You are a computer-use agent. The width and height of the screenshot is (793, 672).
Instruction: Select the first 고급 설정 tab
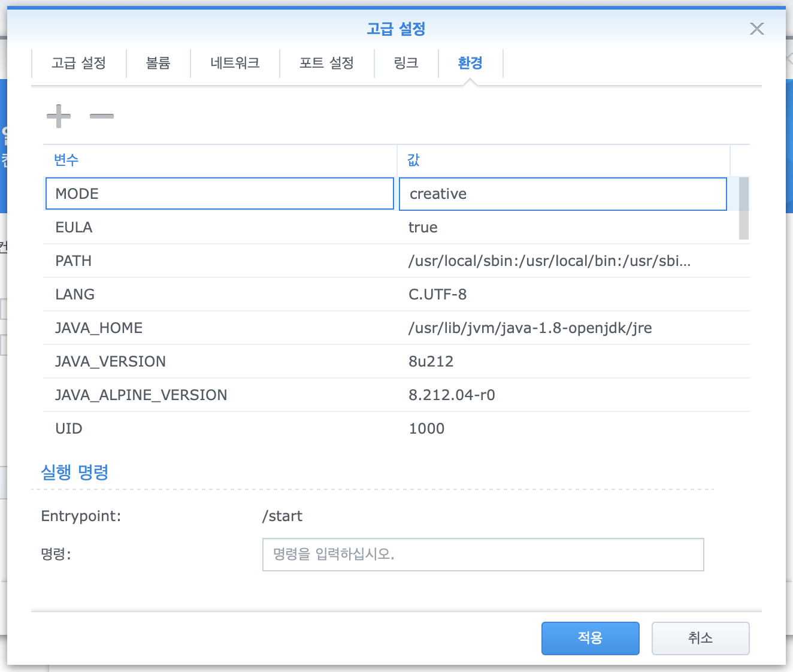(x=78, y=63)
